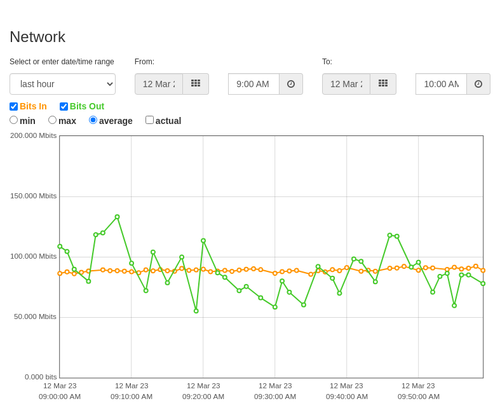Open the 'last hour' range dropdown
This screenshot has width=500, height=403.
[x=63, y=84]
